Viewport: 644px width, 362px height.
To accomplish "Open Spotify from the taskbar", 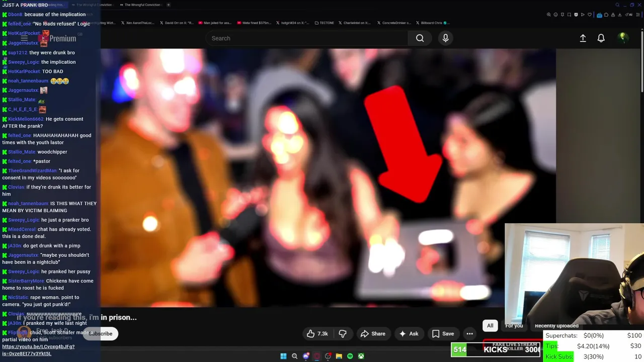I will [350, 356].
